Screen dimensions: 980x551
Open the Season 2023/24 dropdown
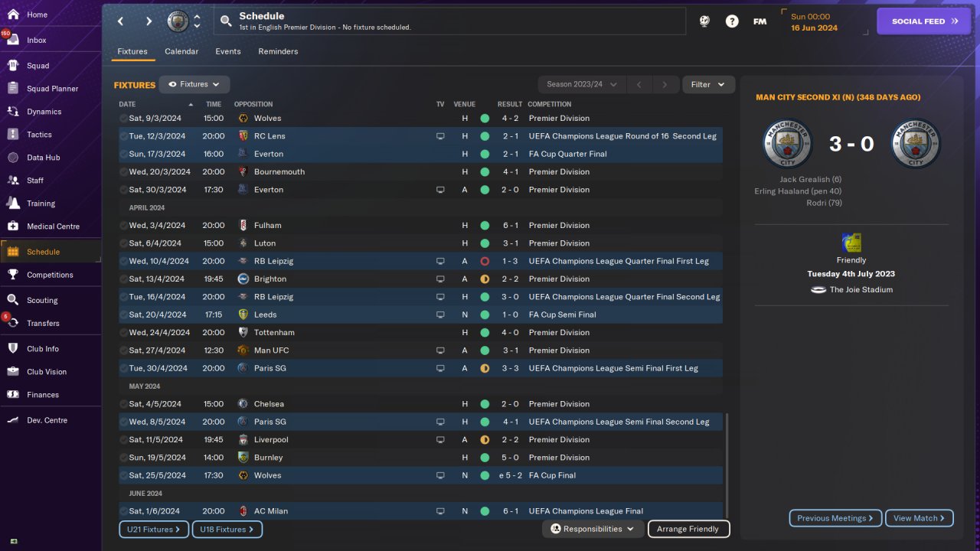(x=582, y=84)
